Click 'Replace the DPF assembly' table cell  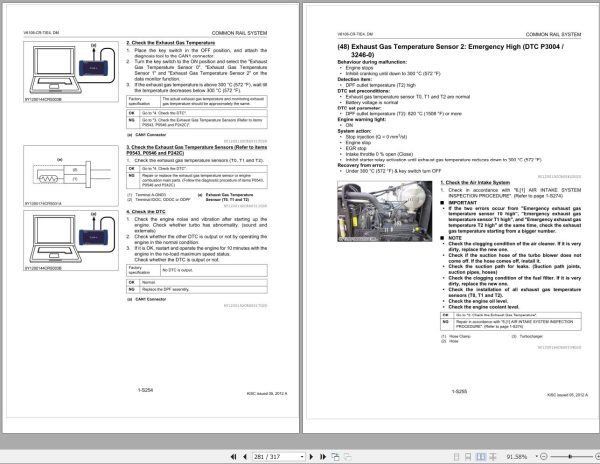[x=203, y=290]
